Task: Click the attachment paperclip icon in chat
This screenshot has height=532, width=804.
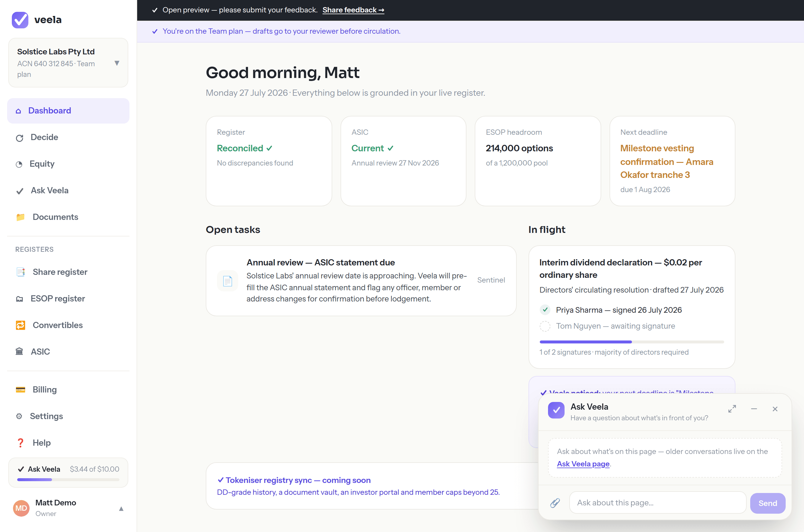Action: coord(555,503)
